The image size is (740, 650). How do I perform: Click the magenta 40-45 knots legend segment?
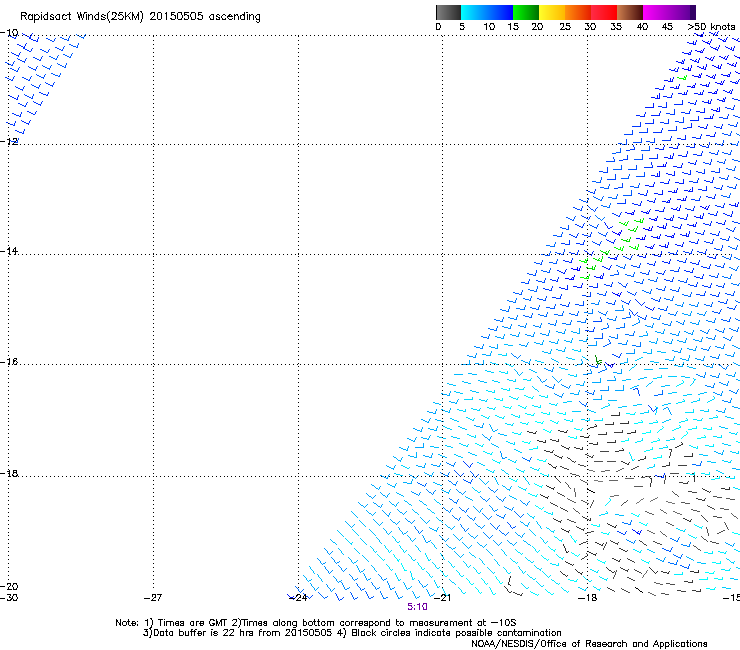(656, 12)
